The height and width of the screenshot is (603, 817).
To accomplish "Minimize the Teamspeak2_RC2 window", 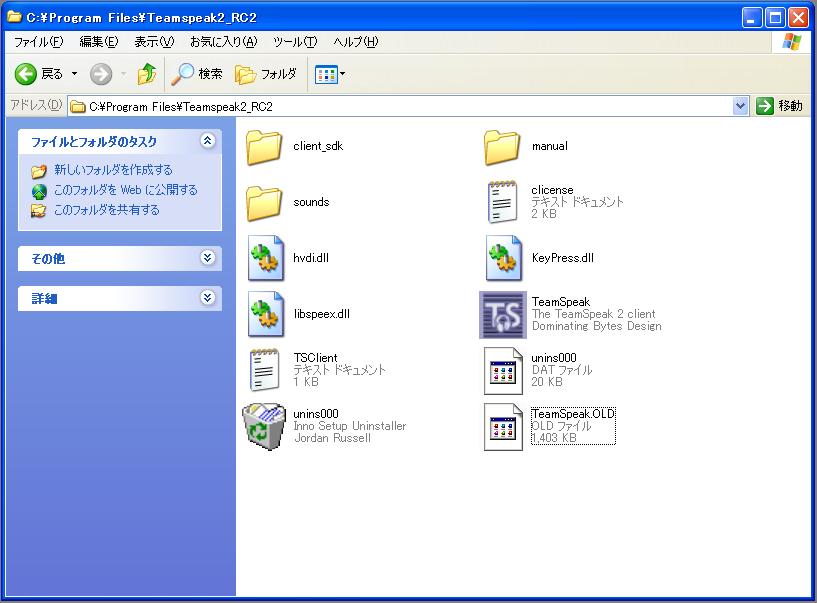I will [x=751, y=18].
